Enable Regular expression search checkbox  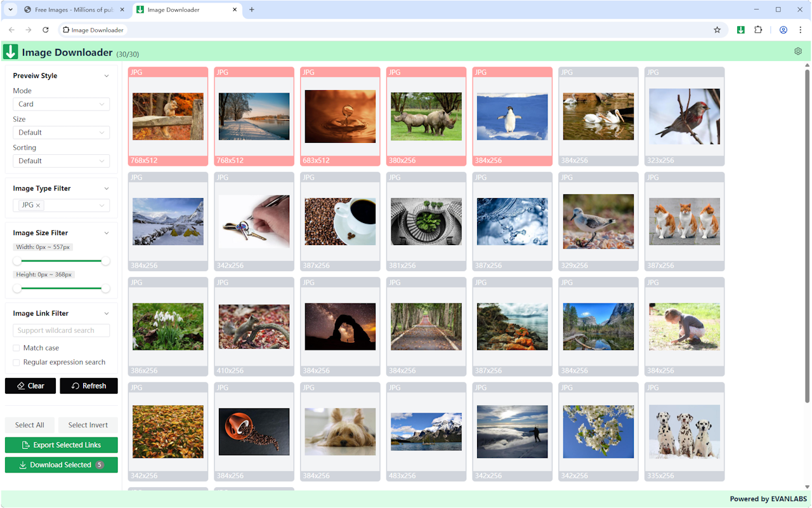16,362
